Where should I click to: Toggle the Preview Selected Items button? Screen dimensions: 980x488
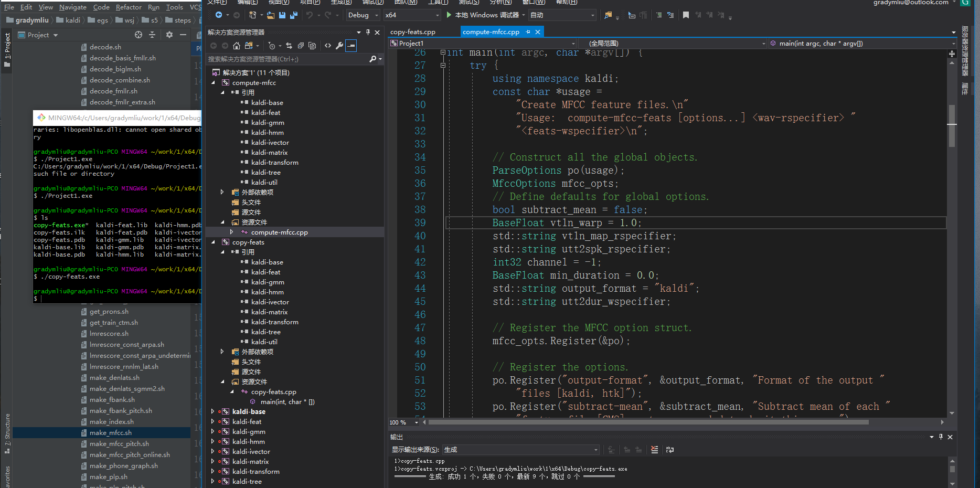pos(351,46)
